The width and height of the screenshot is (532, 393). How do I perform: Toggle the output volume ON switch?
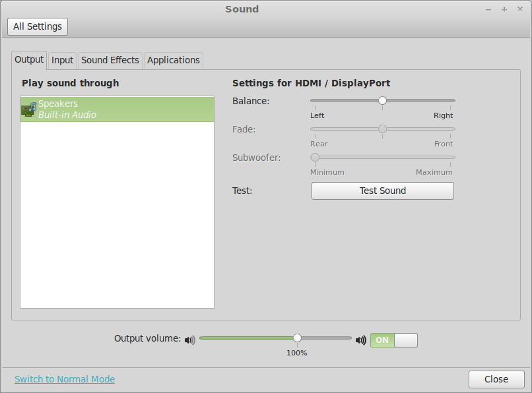click(394, 340)
